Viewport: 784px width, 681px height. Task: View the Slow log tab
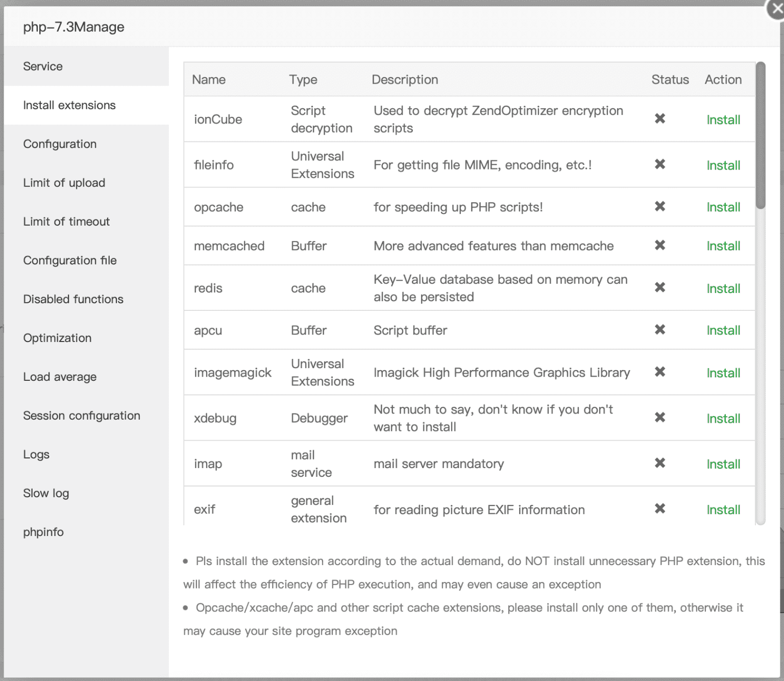[x=46, y=493]
